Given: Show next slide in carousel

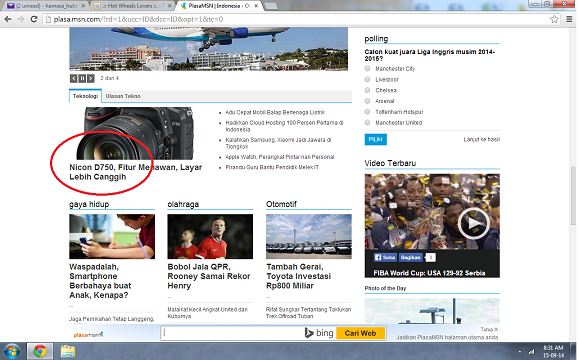Looking at the screenshot, I should 90,78.
